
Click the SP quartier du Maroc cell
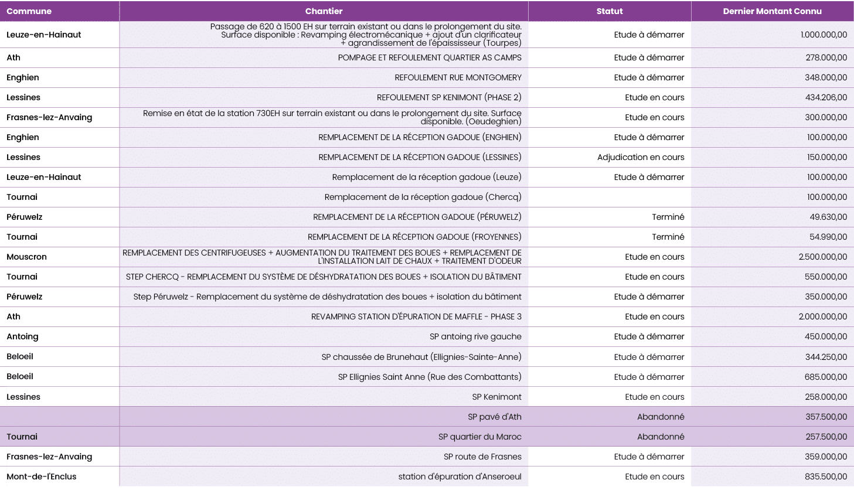(x=479, y=437)
